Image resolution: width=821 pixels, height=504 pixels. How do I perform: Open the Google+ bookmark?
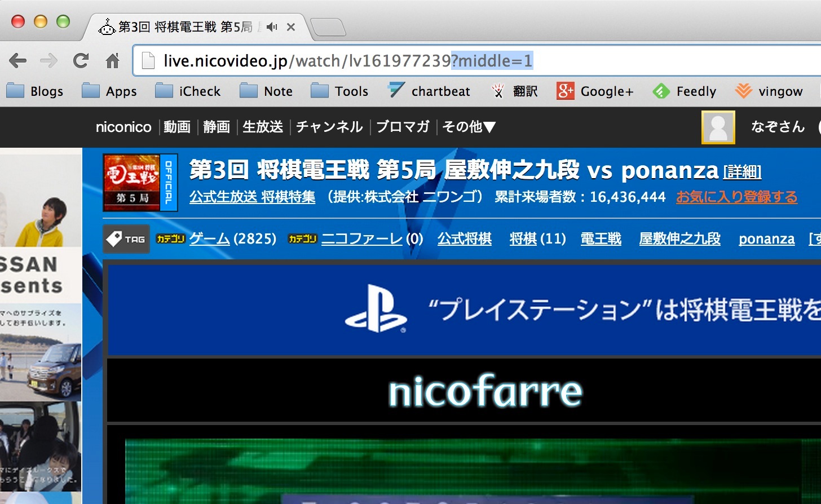click(595, 91)
